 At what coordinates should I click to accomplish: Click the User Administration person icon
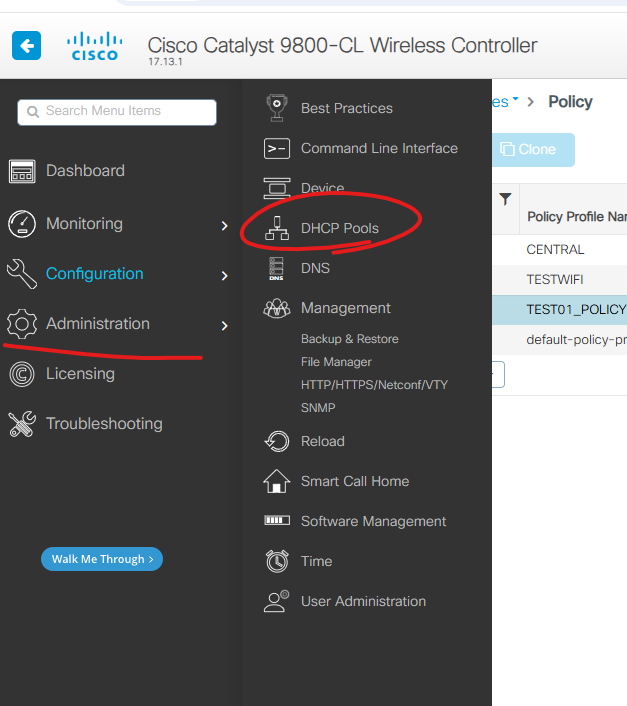point(276,601)
